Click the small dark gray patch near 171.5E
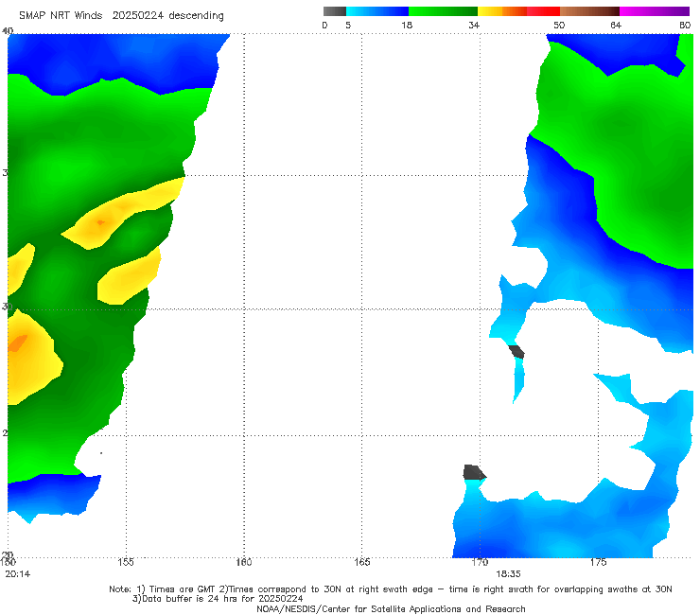The height and width of the screenshot is (615, 700). coord(517,351)
